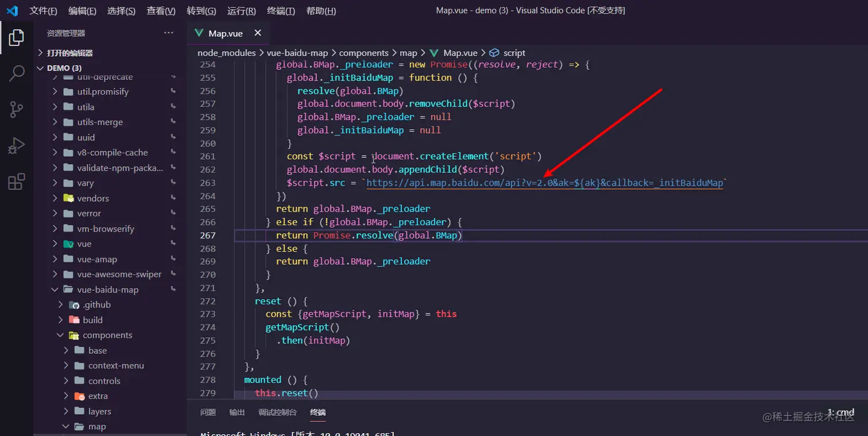Viewport: 868px width, 436px height.
Task: Switch to the 输出 panel tab
Action: [237, 412]
